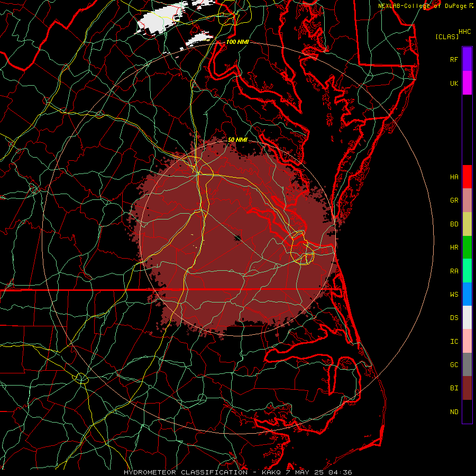The height and width of the screenshot is (476, 476).
Task: Click the WS legend label
Action: tap(454, 295)
